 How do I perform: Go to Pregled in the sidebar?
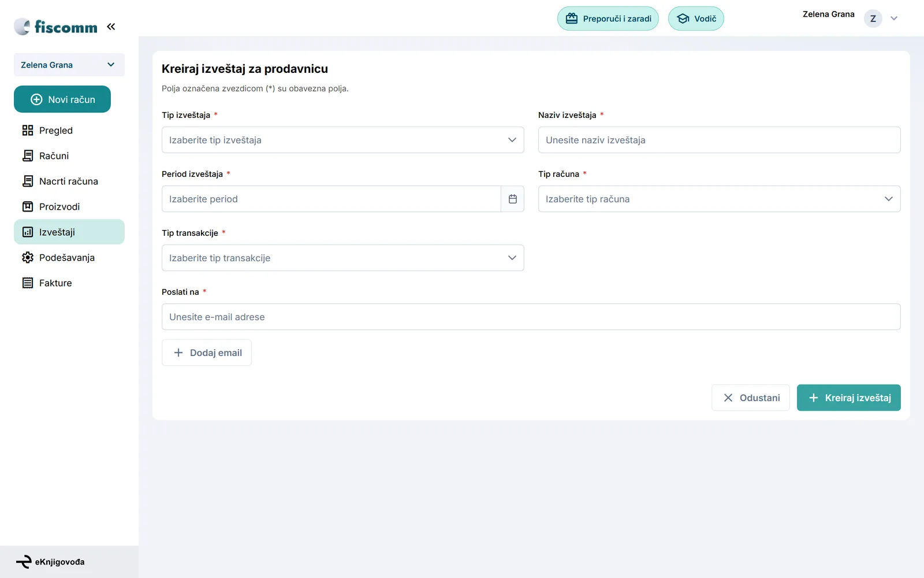[x=69, y=131]
